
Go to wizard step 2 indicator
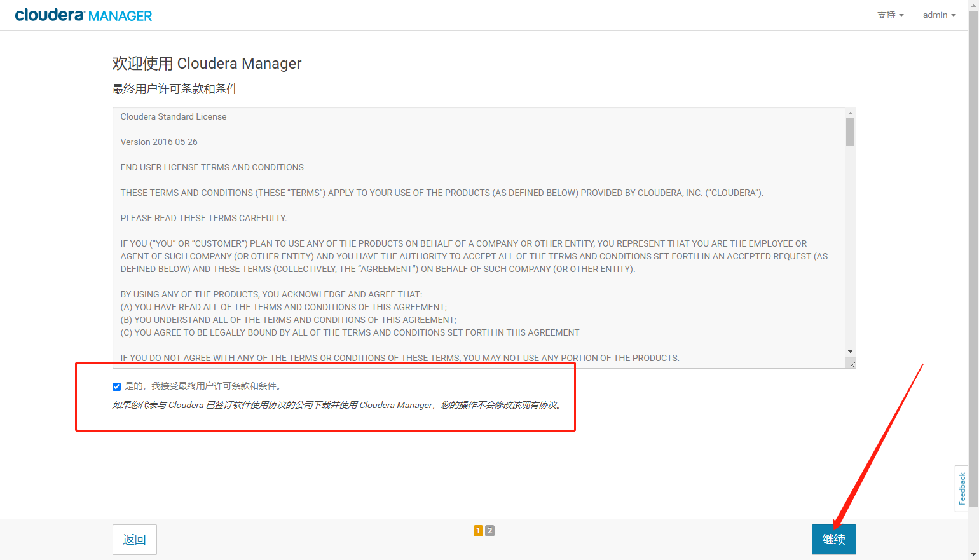tap(489, 530)
